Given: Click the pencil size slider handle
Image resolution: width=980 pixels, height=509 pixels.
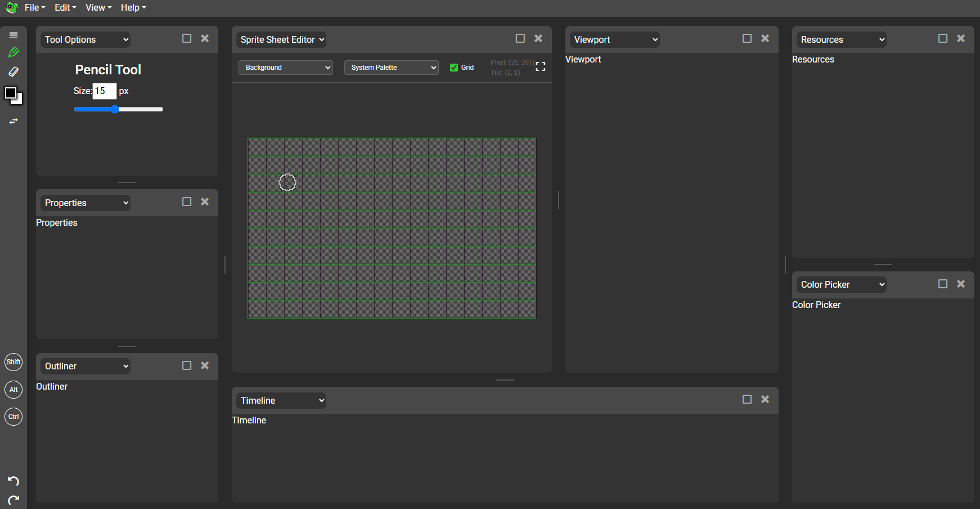Looking at the screenshot, I should [x=115, y=109].
